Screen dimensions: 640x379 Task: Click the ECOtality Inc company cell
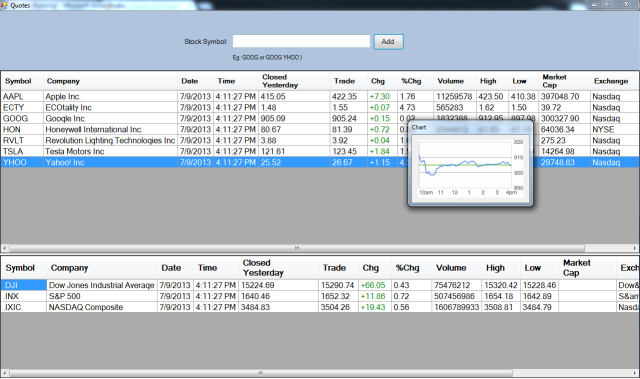coord(111,108)
